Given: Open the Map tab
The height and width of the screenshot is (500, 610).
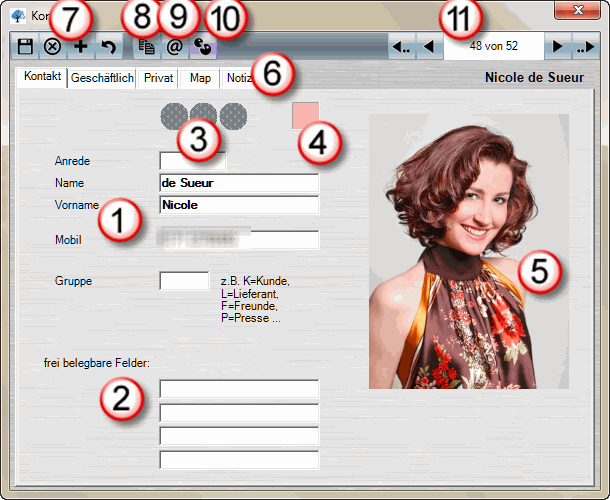Looking at the screenshot, I should tap(200, 78).
